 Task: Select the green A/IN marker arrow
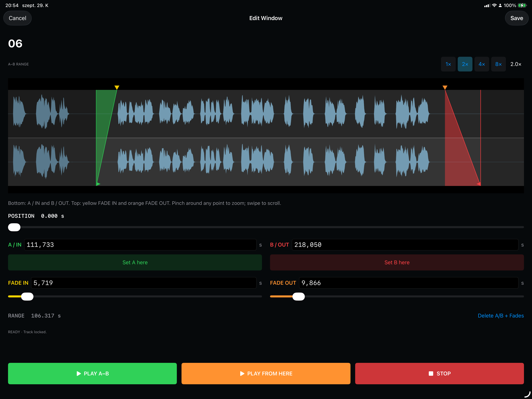98,184
